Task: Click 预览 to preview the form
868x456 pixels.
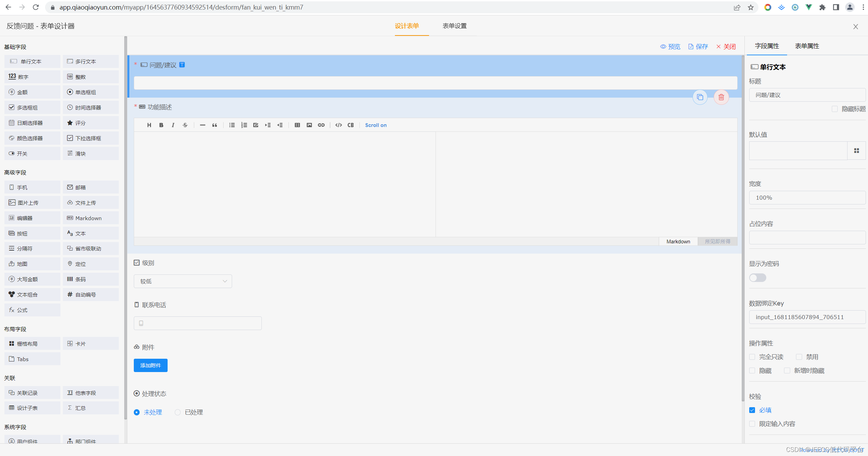Action: point(670,47)
